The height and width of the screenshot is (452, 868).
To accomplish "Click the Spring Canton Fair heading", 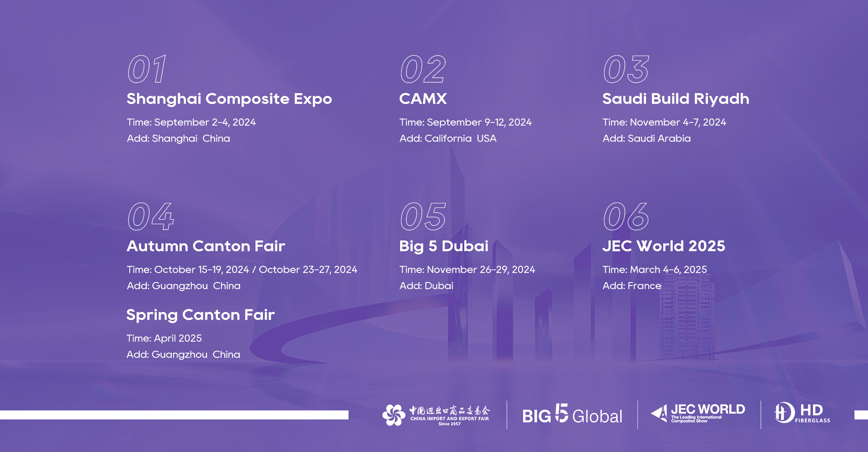I will [x=200, y=315].
